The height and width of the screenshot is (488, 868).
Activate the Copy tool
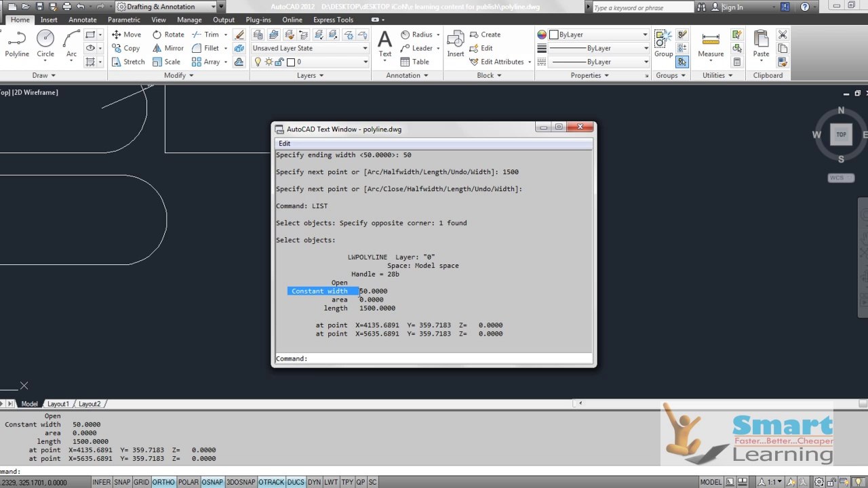pos(125,48)
